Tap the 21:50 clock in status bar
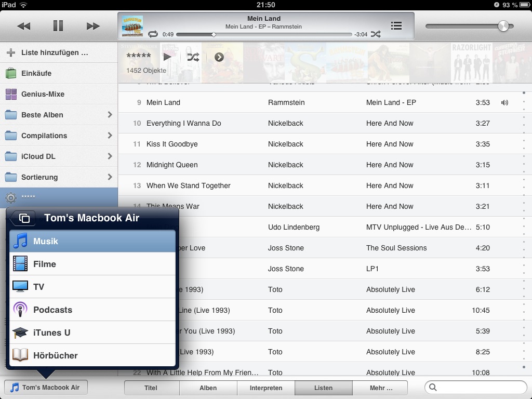This screenshot has width=532, height=399. (265, 5)
